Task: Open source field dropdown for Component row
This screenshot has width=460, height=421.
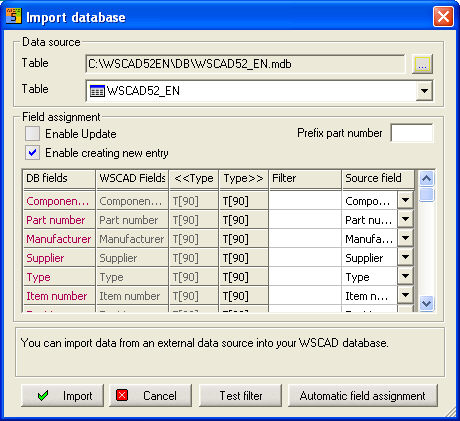Action: (x=405, y=200)
